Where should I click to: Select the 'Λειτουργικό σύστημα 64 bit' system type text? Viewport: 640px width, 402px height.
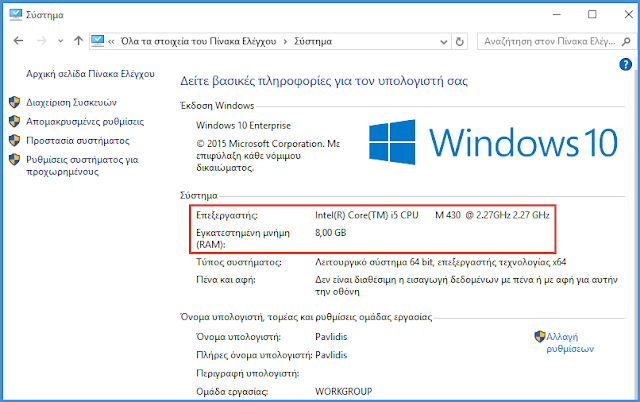tap(373, 262)
